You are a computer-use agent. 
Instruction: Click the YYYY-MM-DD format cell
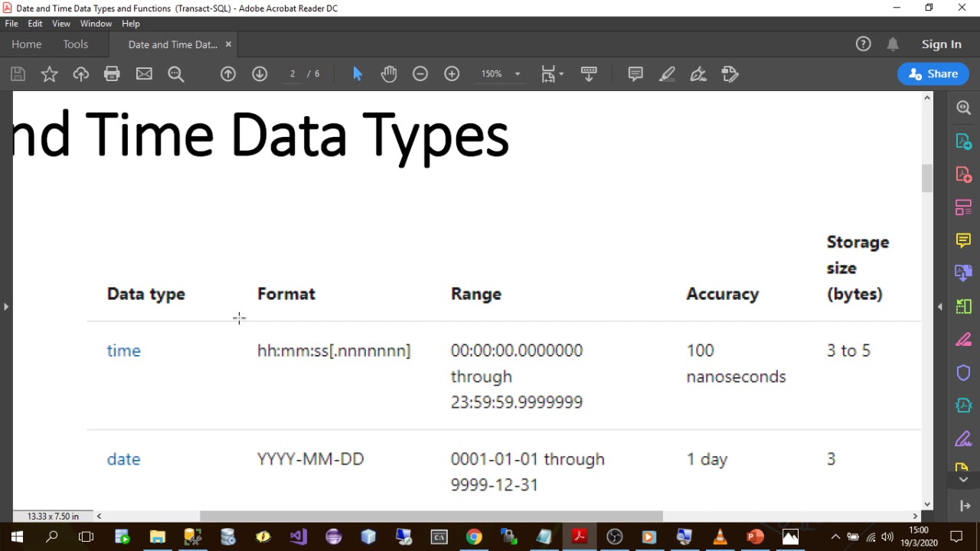(x=311, y=459)
